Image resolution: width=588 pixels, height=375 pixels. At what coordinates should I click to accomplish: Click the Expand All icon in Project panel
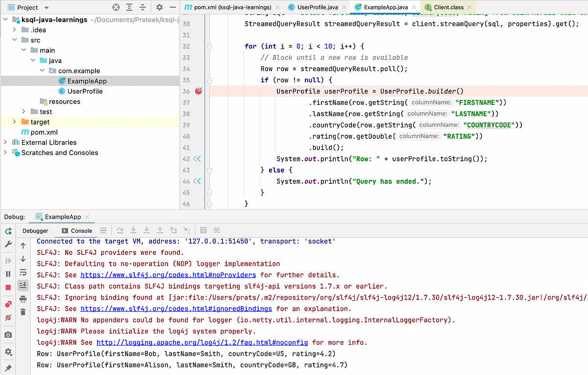[129, 7]
